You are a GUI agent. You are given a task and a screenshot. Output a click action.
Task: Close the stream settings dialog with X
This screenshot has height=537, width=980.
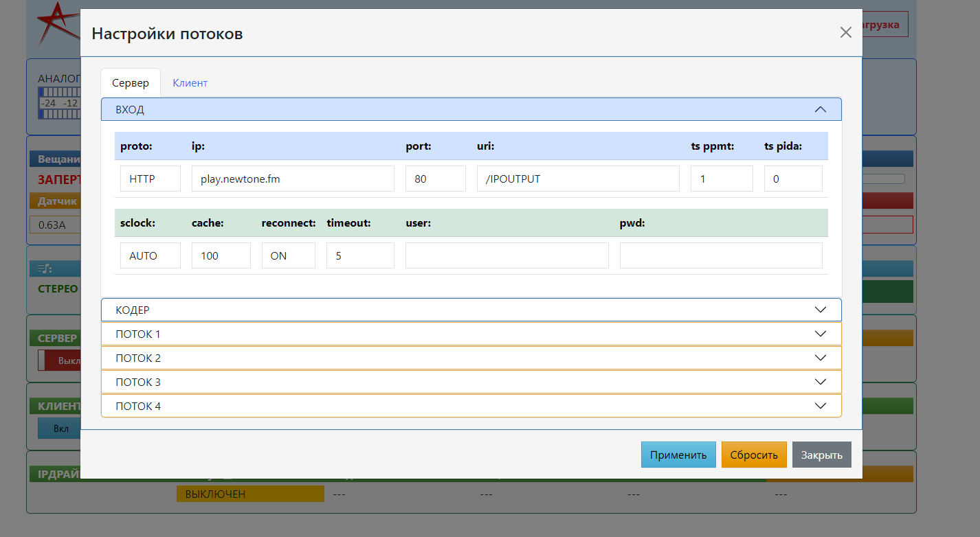coord(845,32)
